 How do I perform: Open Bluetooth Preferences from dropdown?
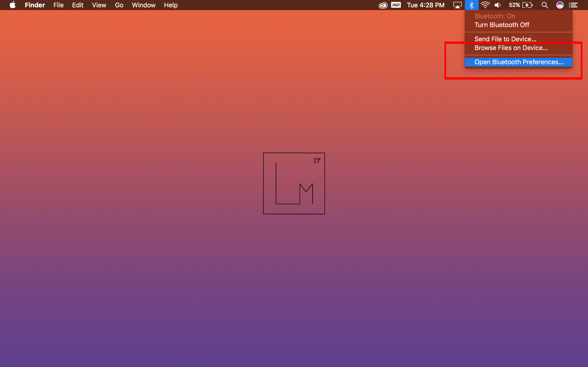518,62
